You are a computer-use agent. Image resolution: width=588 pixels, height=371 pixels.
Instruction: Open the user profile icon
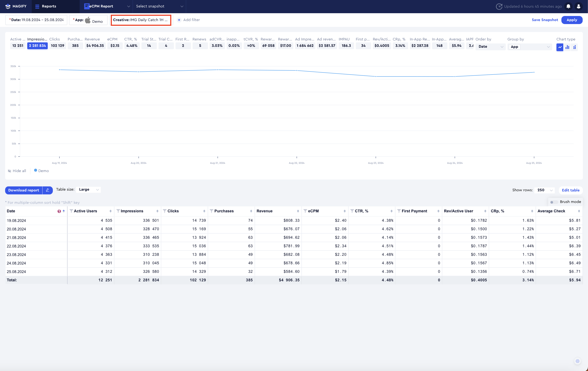pos(578,6)
